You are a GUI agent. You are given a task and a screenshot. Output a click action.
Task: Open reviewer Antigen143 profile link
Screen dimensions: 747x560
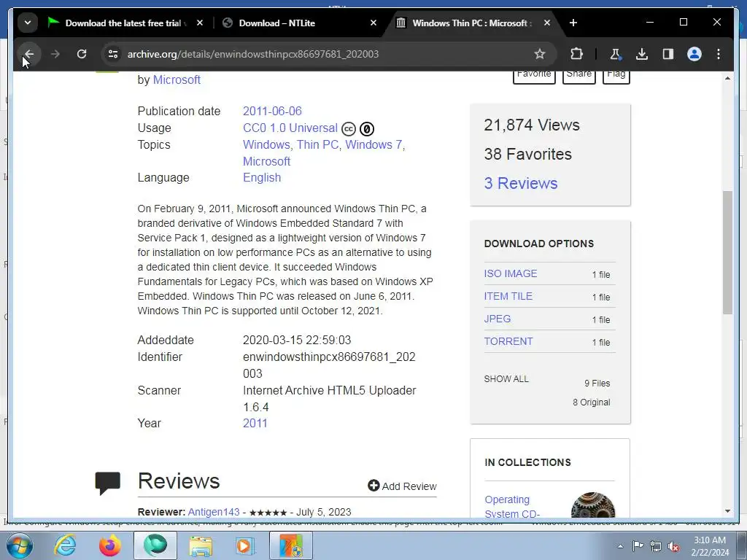coord(214,512)
